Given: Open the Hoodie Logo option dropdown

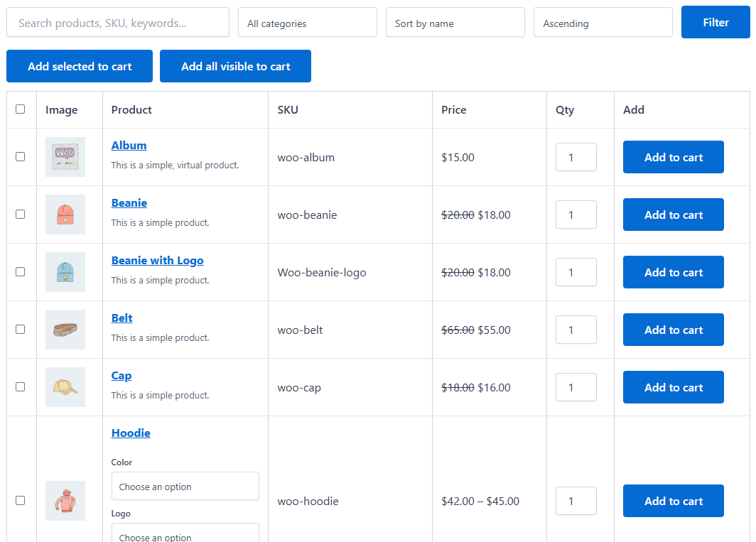Looking at the screenshot, I should tap(185, 534).
